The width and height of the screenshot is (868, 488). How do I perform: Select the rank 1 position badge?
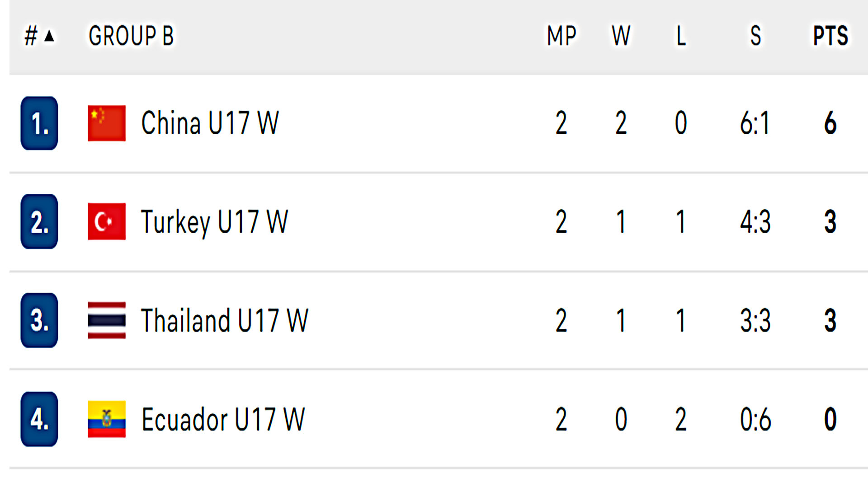pyautogui.click(x=39, y=123)
